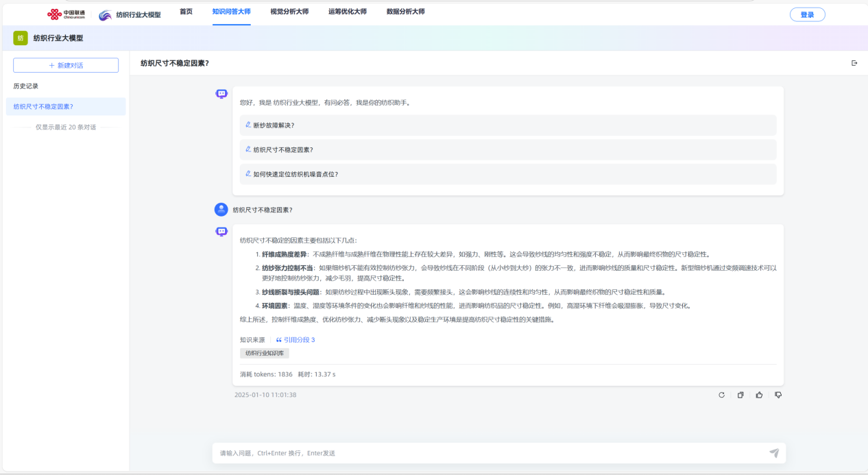Choose suggested question 断纱故障解决？
Image resolution: width=868 pixels, height=475 pixels.
click(x=508, y=125)
